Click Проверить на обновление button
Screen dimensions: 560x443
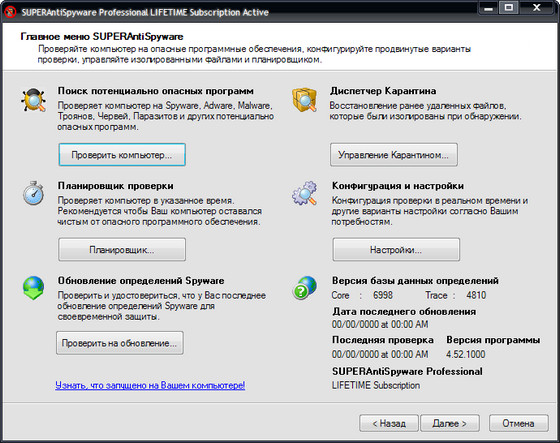[x=120, y=343]
